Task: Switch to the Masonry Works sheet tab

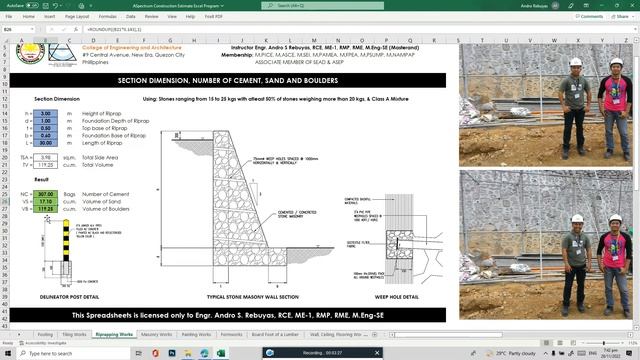Action: point(156,335)
